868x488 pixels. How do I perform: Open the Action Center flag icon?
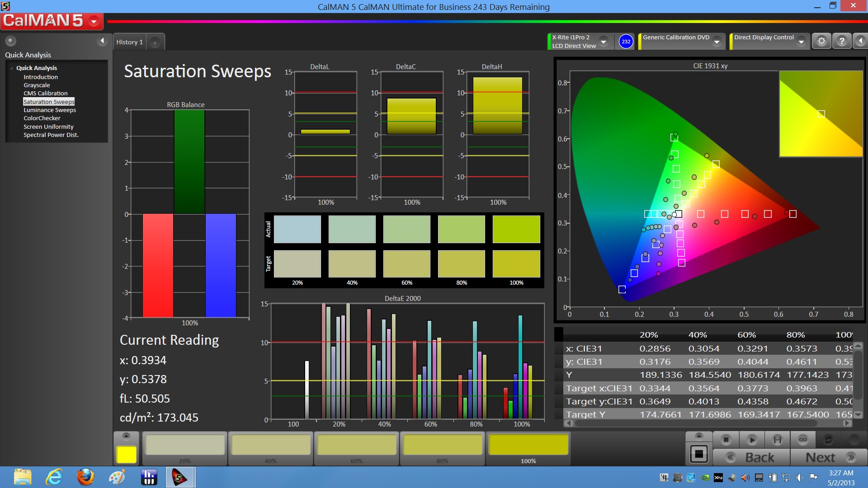(813, 478)
